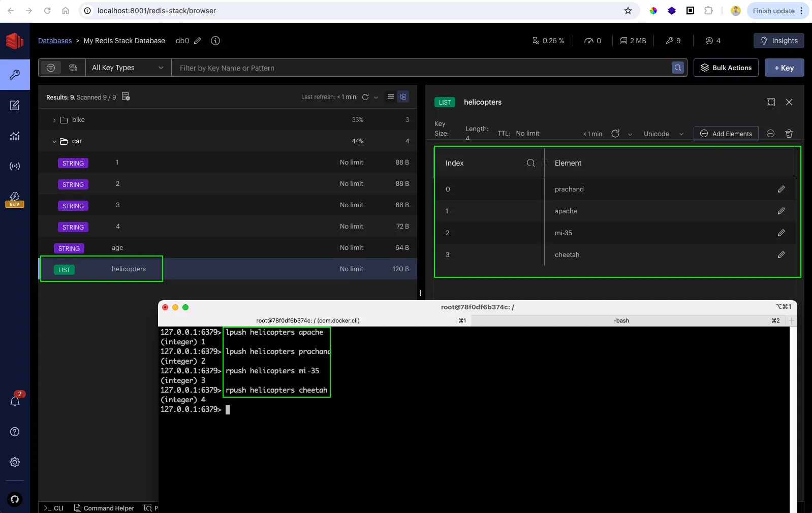The height and width of the screenshot is (513, 812).
Task: Open the Chrome profile avatar
Action: pos(735,11)
